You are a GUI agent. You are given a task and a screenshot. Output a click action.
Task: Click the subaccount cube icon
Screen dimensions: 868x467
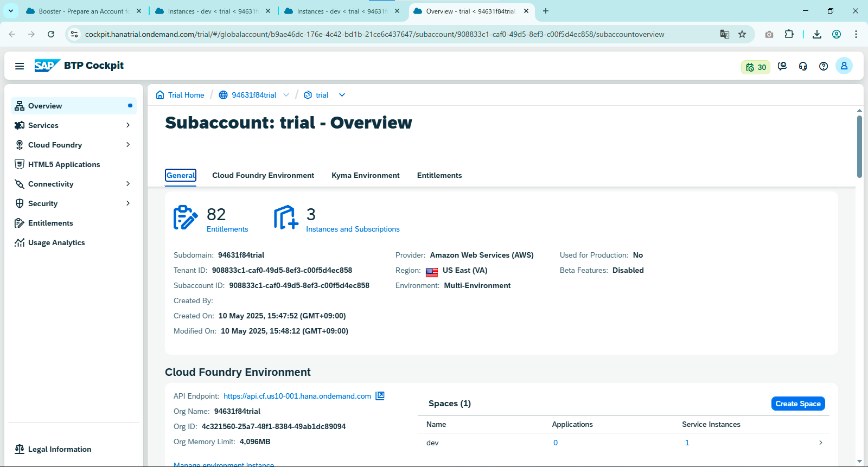coord(308,95)
